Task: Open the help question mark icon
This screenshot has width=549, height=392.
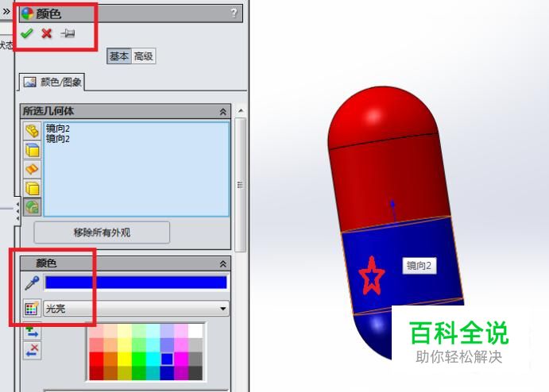Action: click(x=234, y=13)
